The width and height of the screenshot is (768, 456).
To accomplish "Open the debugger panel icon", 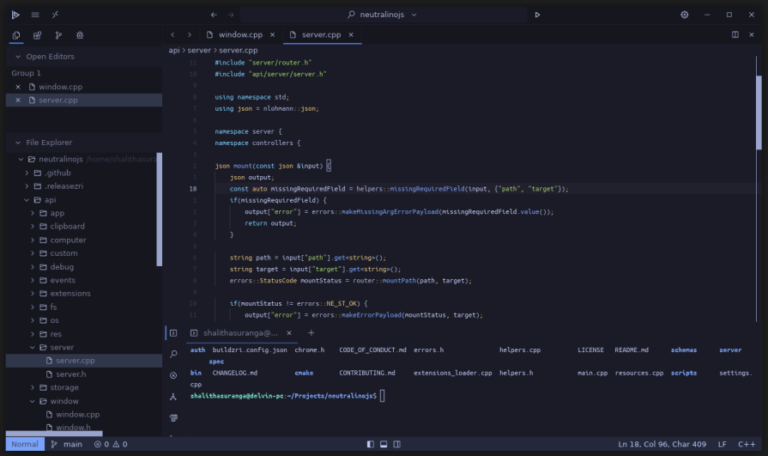I will (x=173, y=396).
